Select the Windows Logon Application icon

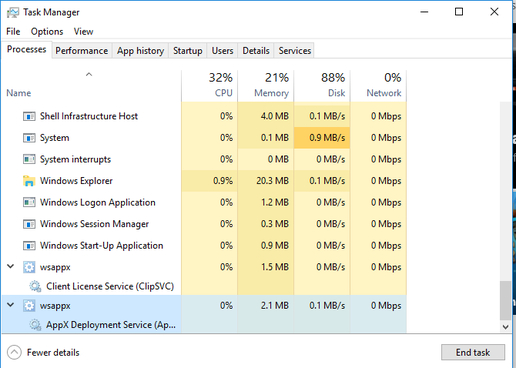[29, 202]
